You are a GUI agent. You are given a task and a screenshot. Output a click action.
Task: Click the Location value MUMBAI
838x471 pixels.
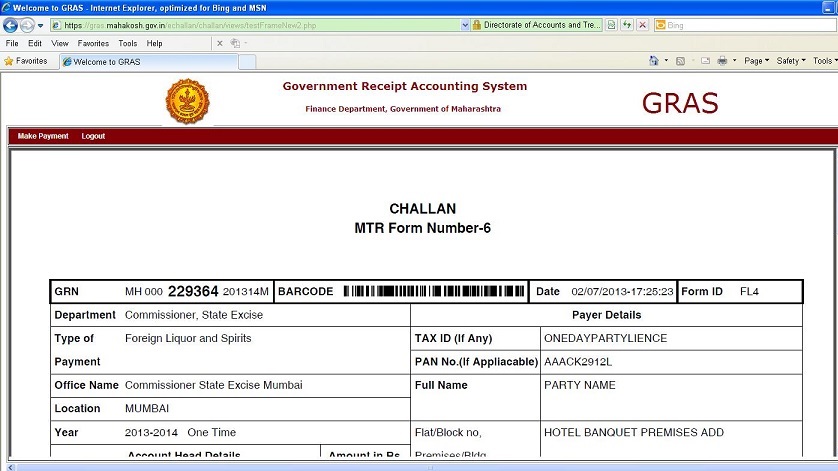[x=147, y=408]
